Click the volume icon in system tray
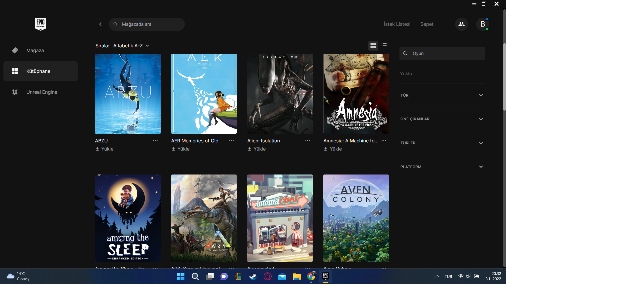This screenshot has height=299, width=644. 468,276
